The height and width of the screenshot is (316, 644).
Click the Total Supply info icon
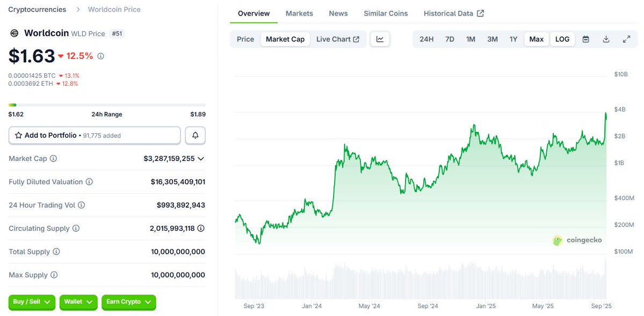[56, 252]
